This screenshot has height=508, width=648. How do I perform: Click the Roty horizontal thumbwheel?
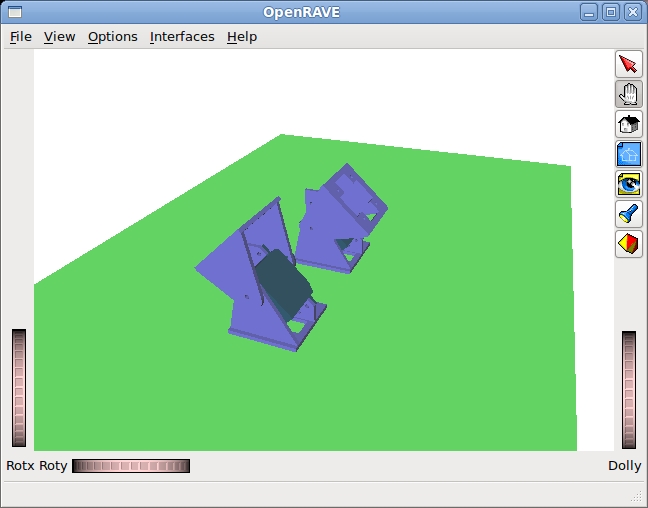point(131,466)
